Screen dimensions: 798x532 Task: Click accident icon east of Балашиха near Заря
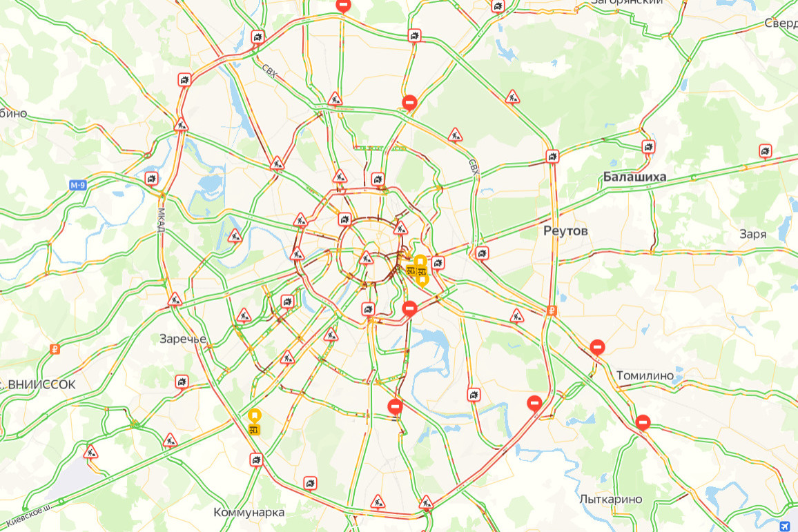point(766,151)
